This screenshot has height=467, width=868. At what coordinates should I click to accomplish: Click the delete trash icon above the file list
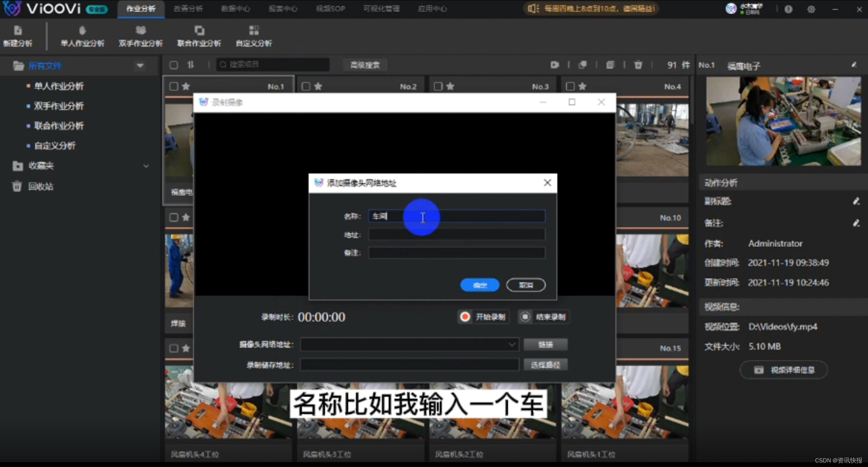(x=638, y=65)
